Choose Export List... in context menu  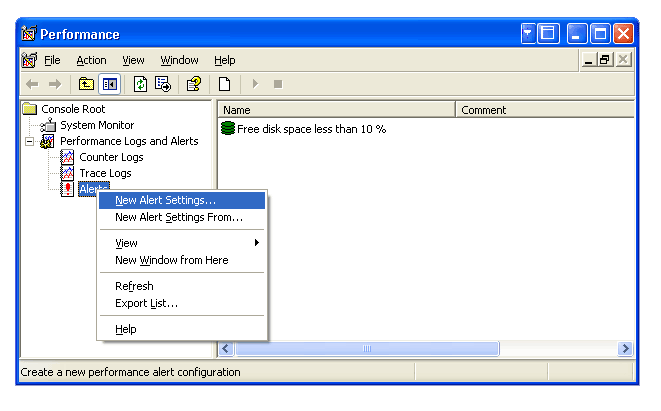[x=182, y=304]
